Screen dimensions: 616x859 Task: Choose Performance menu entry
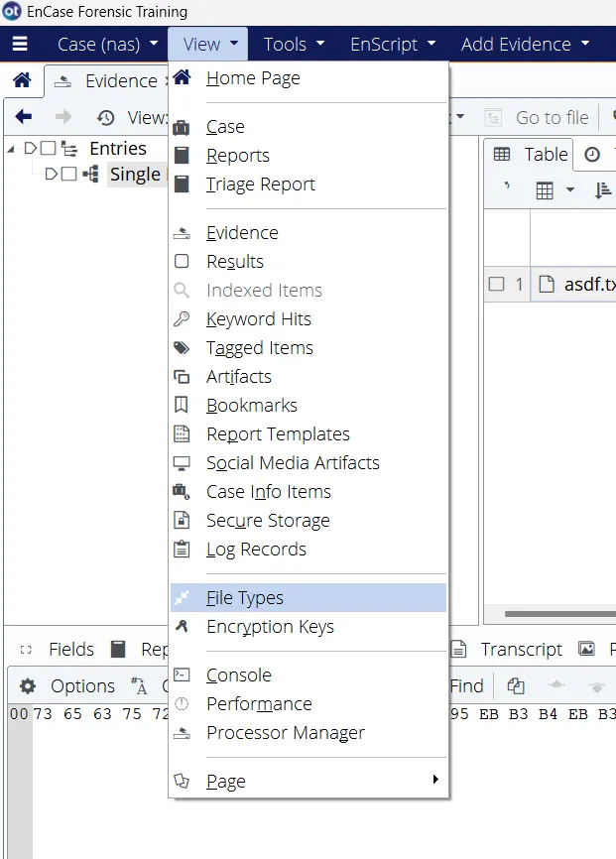tap(308, 703)
